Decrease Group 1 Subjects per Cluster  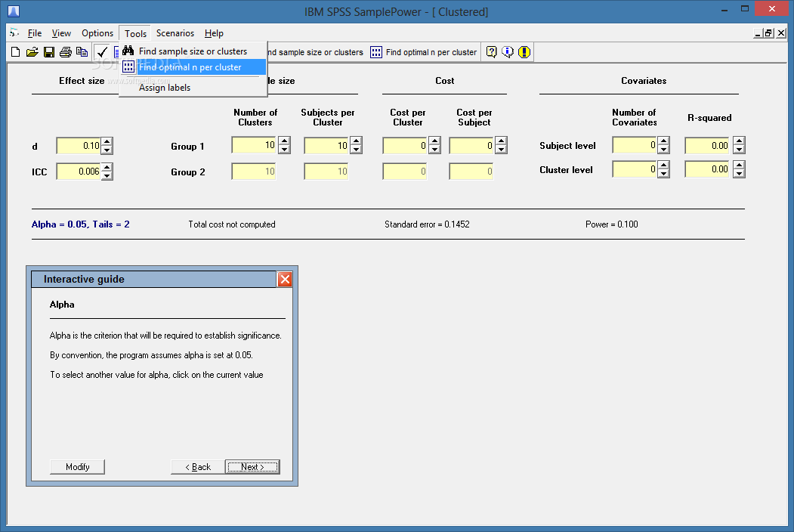coord(356,150)
